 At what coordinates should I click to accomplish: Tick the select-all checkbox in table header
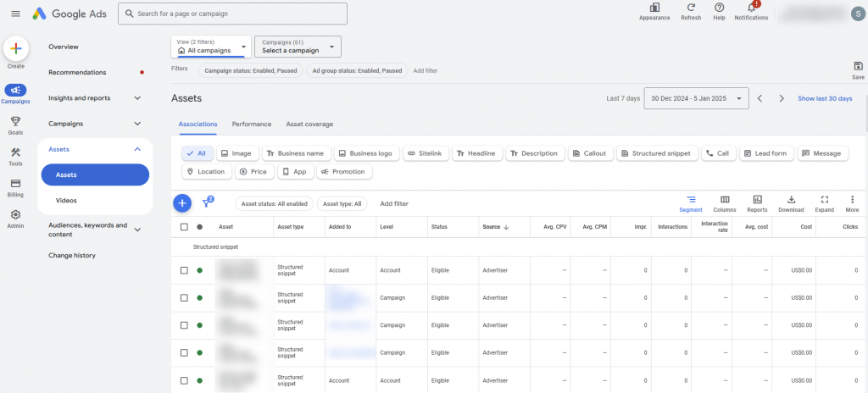(184, 227)
